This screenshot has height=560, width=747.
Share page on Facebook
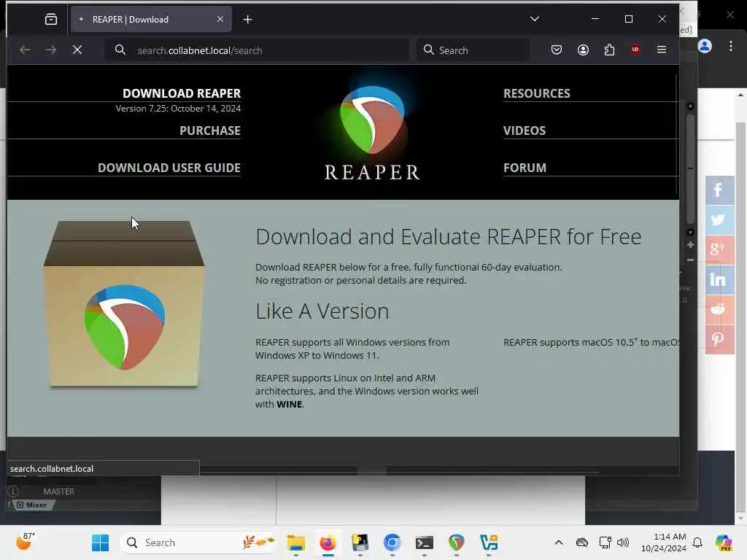pyautogui.click(x=719, y=190)
